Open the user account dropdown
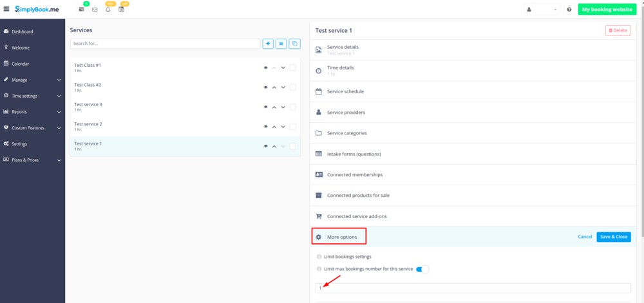This screenshot has width=644, height=303. tap(542, 10)
